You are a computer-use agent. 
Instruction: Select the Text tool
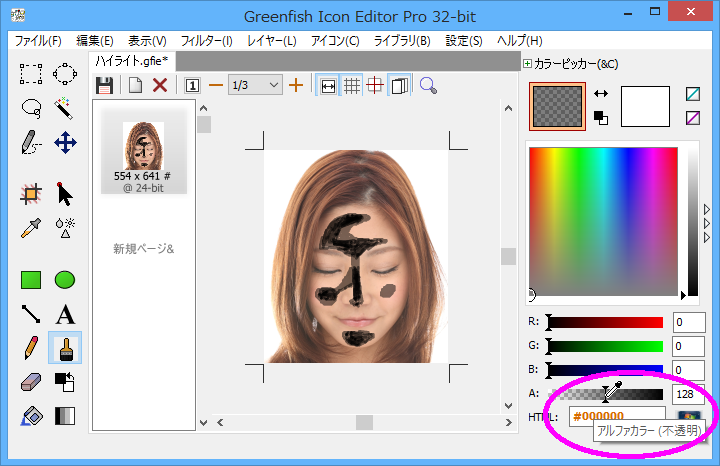[x=65, y=314]
